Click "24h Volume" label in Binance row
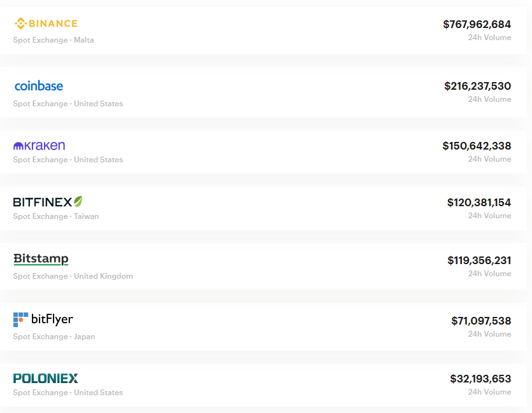This screenshot has width=532, height=413. click(489, 38)
